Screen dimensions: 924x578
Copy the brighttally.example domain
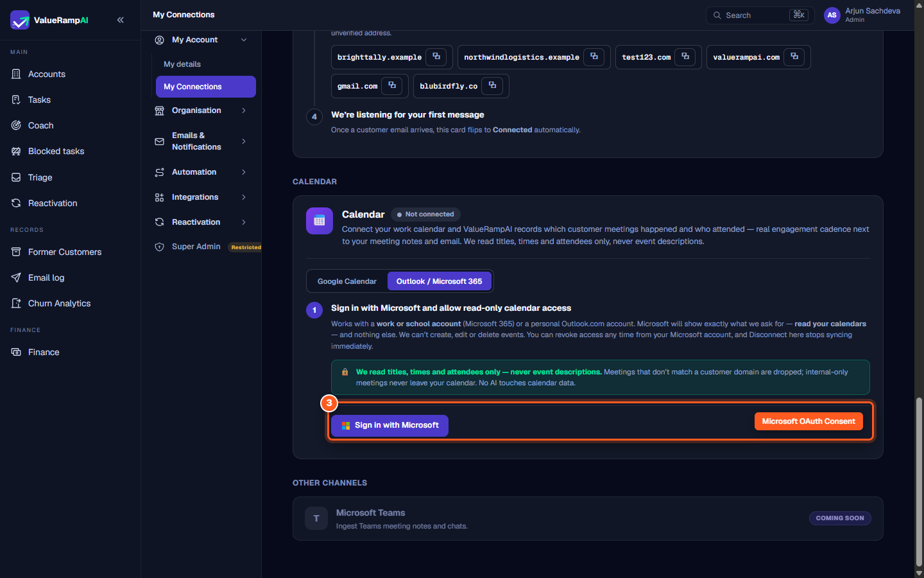(x=436, y=57)
